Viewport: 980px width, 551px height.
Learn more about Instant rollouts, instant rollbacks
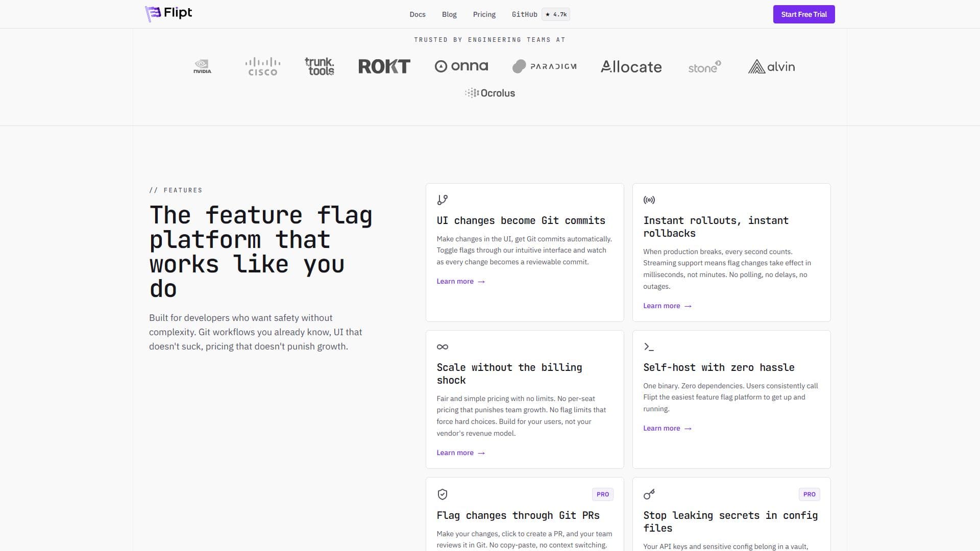pos(668,306)
